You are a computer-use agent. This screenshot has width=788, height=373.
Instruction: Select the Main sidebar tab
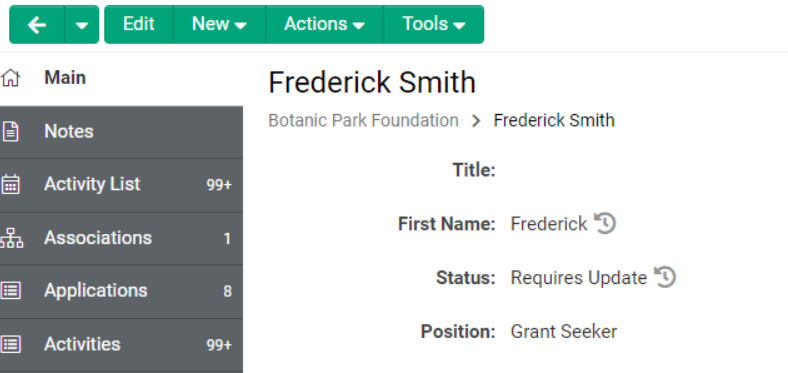[x=121, y=78]
